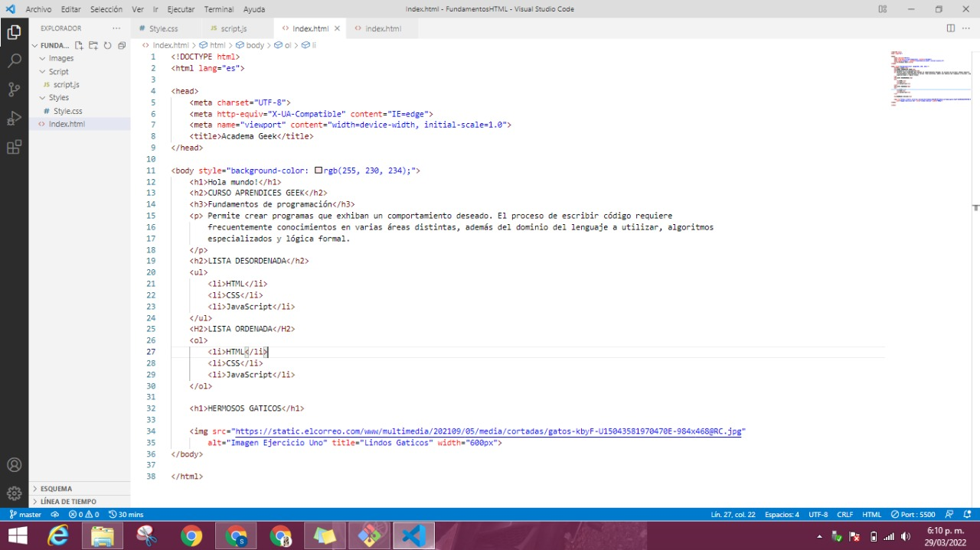Open the Extensions view

click(14, 148)
